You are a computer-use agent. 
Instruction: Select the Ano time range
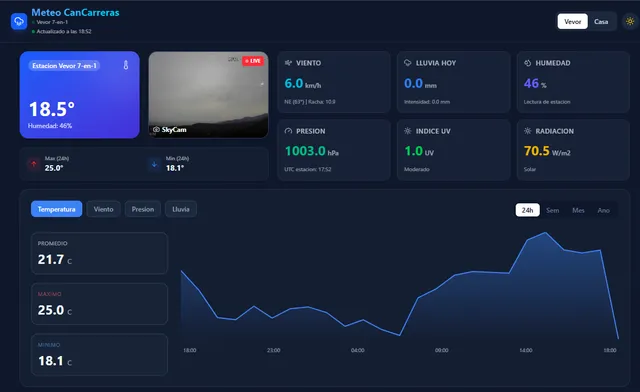pos(604,210)
